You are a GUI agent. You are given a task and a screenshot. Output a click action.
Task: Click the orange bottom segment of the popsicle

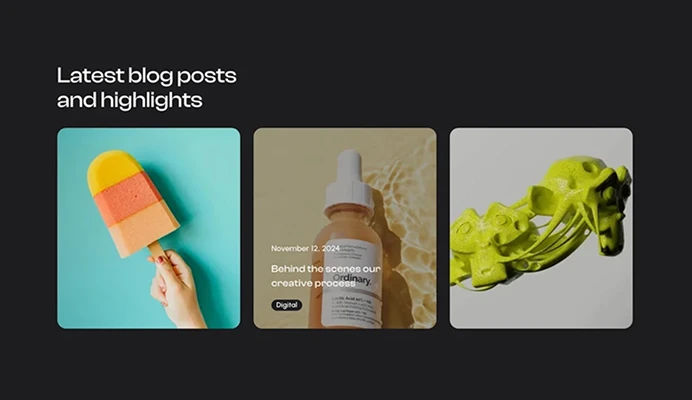click(x=144, y=229)
